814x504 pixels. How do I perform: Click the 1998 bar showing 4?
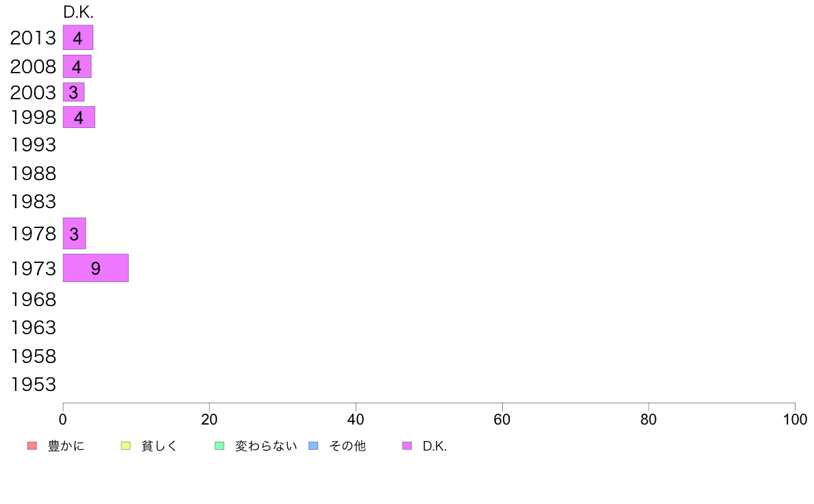pos(79,117)
